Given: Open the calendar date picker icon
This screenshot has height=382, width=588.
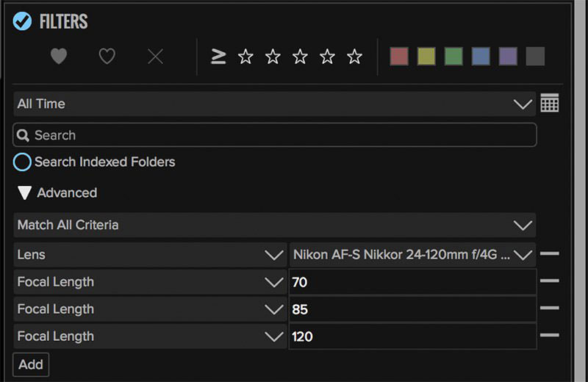Looking at the screenshot, I should 549,104.
